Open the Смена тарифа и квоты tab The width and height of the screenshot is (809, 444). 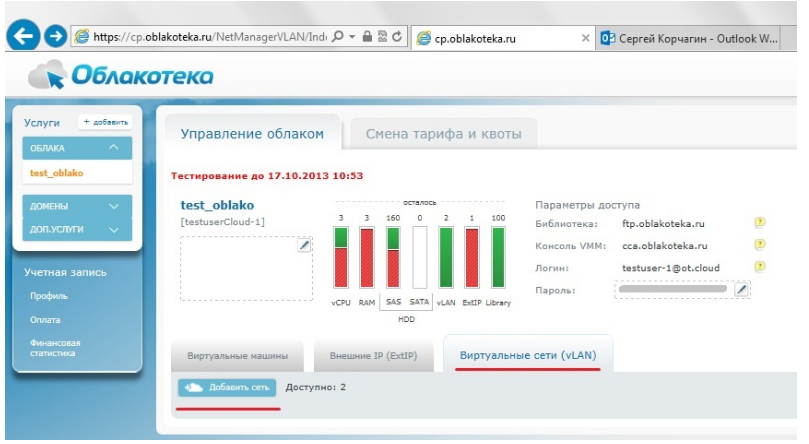[444, 134]
